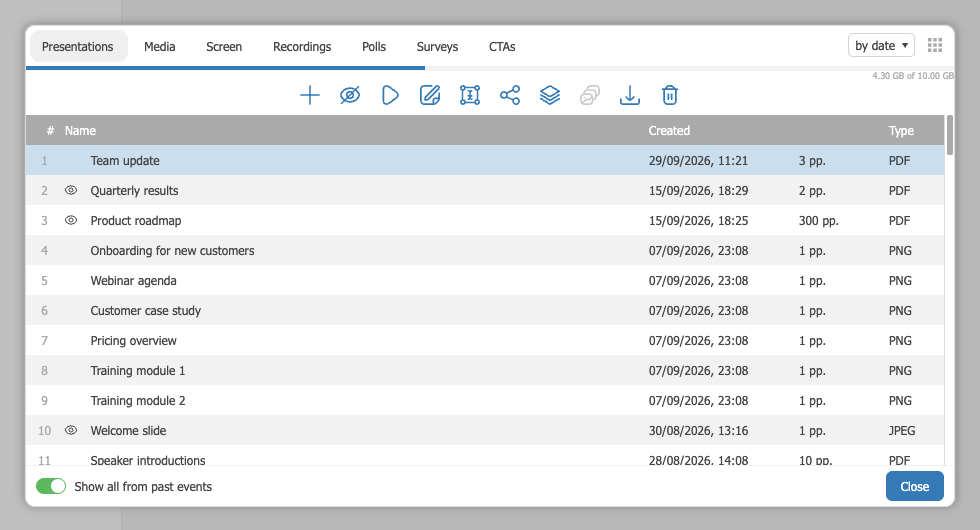Open the Screen tab
The width and height of the screenshot is (980, 530).
tap(224, 46)
